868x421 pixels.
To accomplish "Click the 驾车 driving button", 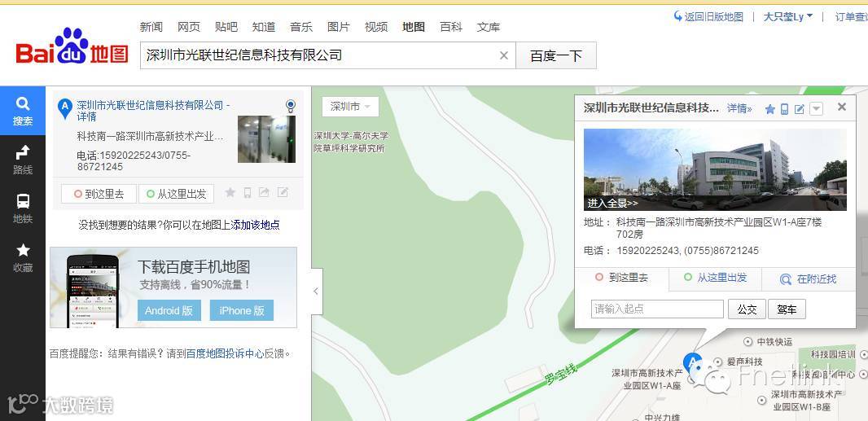I will coord(787,309).
